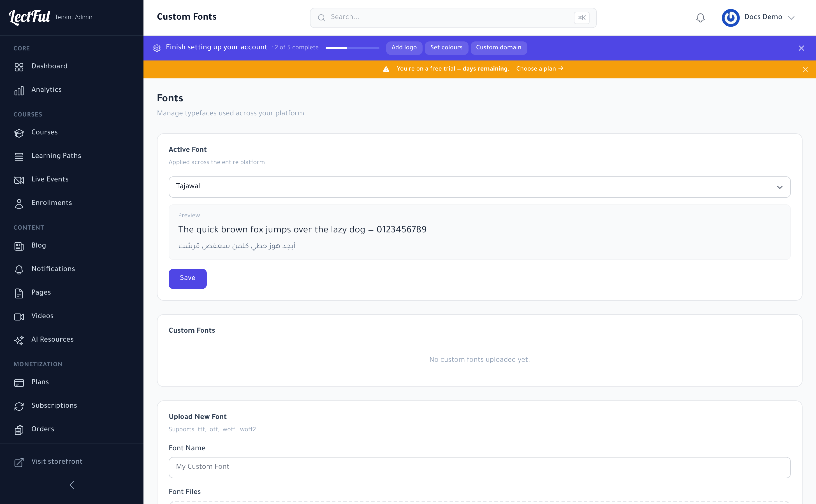Click the Docs Demo avatar icon
The width and height of the screenshot is (816, 504).
coord(730,18)
